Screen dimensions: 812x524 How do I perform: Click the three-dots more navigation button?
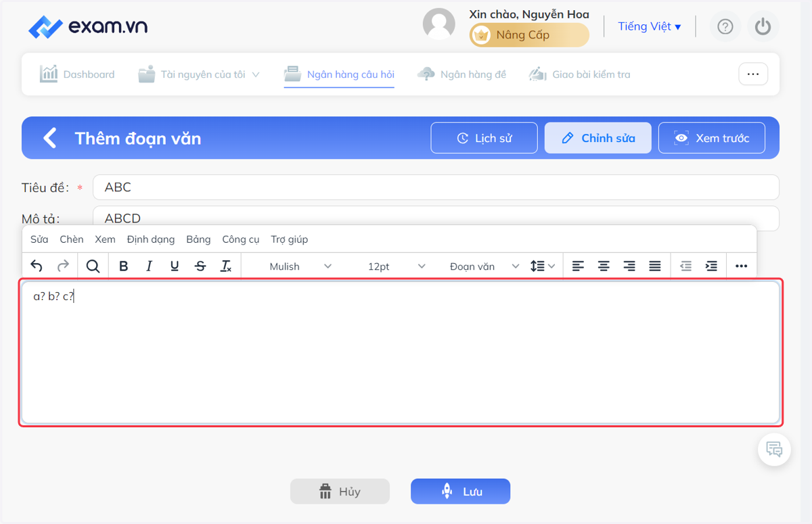(x=753, y=74)
